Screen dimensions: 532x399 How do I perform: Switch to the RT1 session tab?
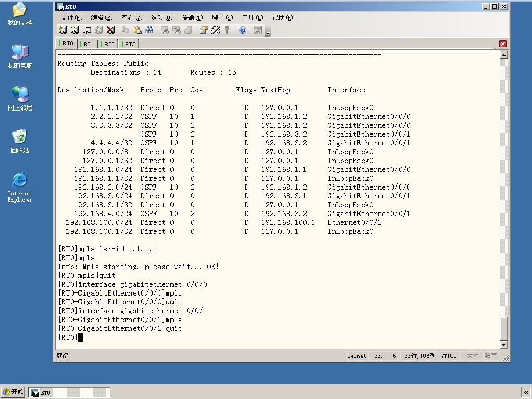click(87, 44)
